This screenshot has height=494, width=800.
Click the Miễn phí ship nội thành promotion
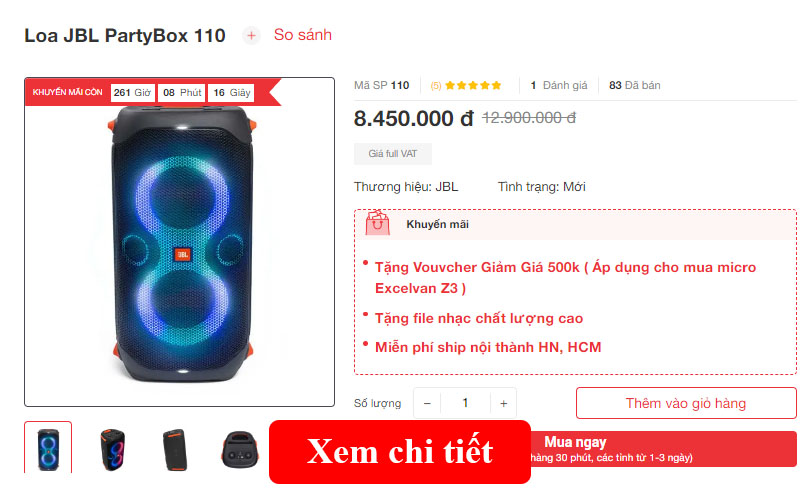tap(488, 347)
